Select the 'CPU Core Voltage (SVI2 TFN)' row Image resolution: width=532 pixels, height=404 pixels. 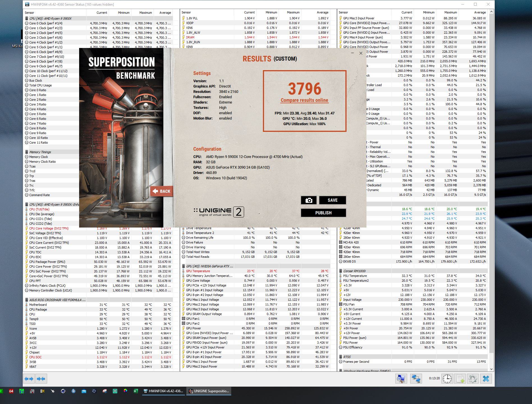[98, 228]
